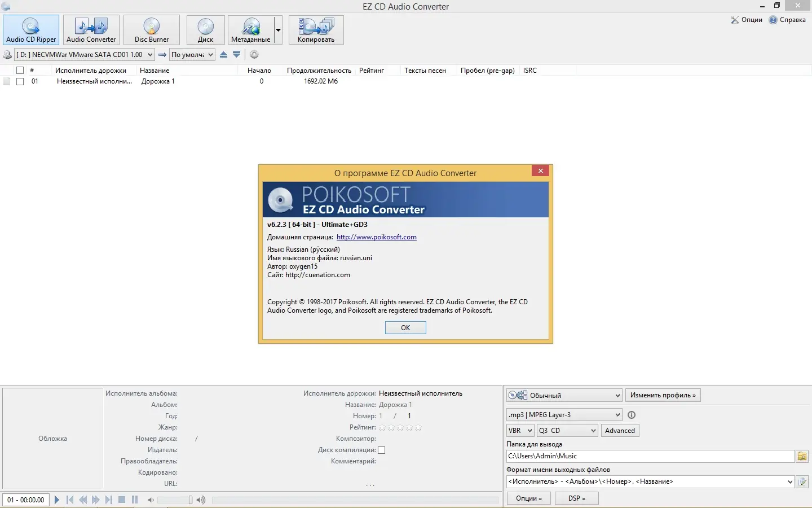Click the ISRC column header
The width and height of the screenshot is (812, 508).
point(530,71)
